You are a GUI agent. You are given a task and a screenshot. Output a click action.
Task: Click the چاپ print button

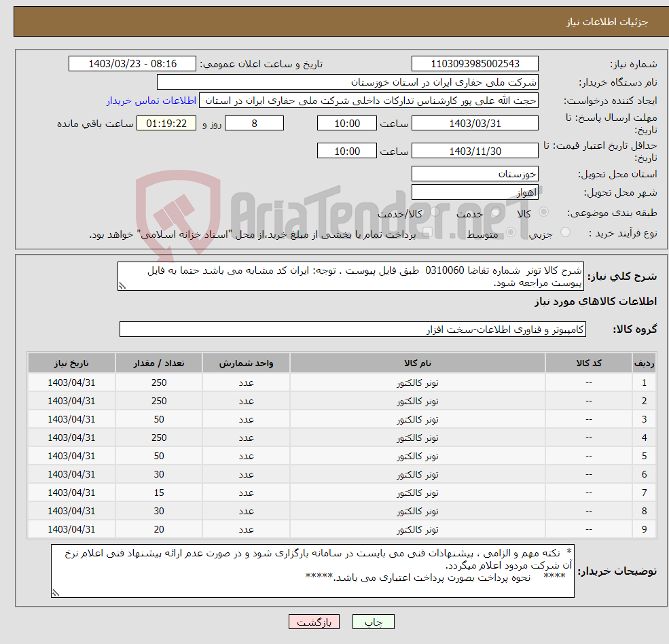[374, 622]
